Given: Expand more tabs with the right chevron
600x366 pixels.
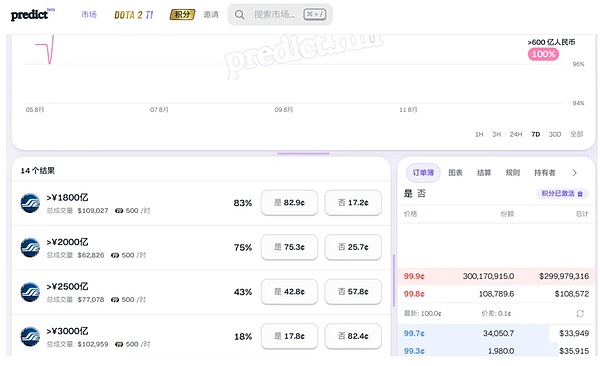Looking at the screenshot, I should point(574,173).
